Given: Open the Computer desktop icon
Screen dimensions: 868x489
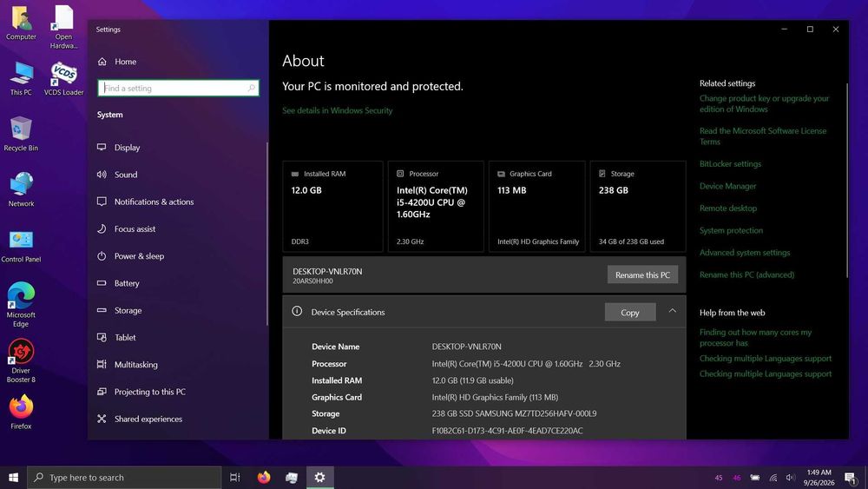Looking at the screenshot, I should click(21, 23).
